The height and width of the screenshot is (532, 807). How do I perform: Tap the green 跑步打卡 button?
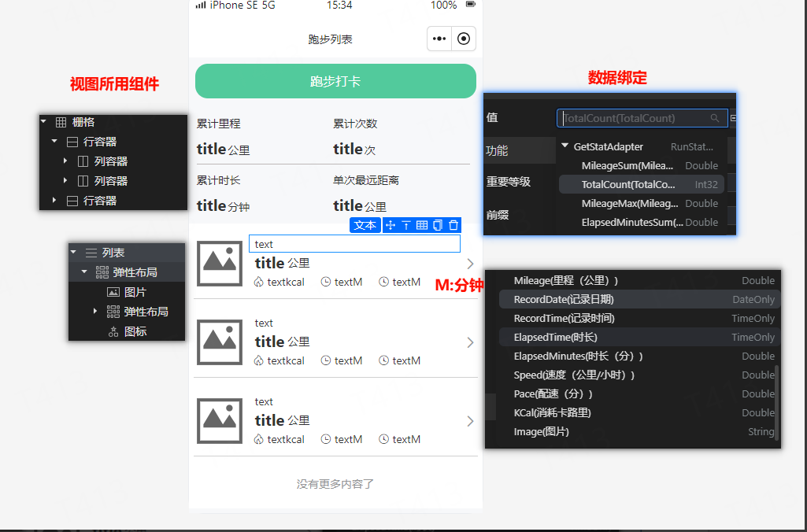pos(335,81)
